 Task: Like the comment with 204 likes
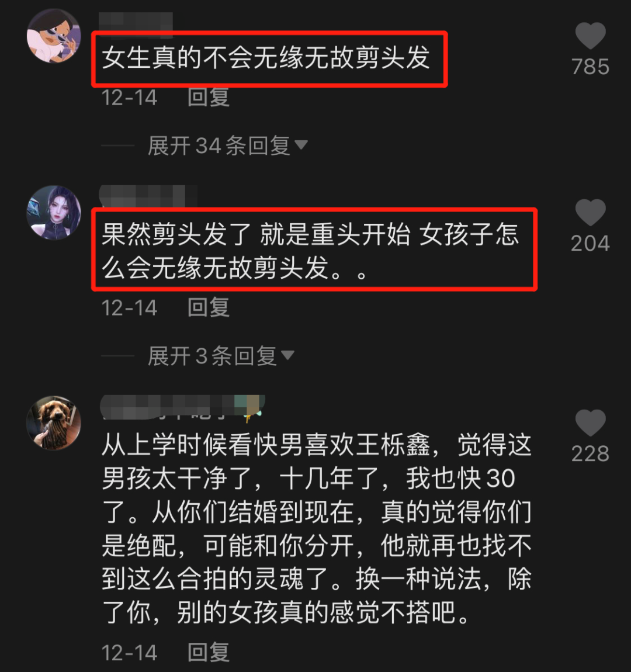coord(590,212)
